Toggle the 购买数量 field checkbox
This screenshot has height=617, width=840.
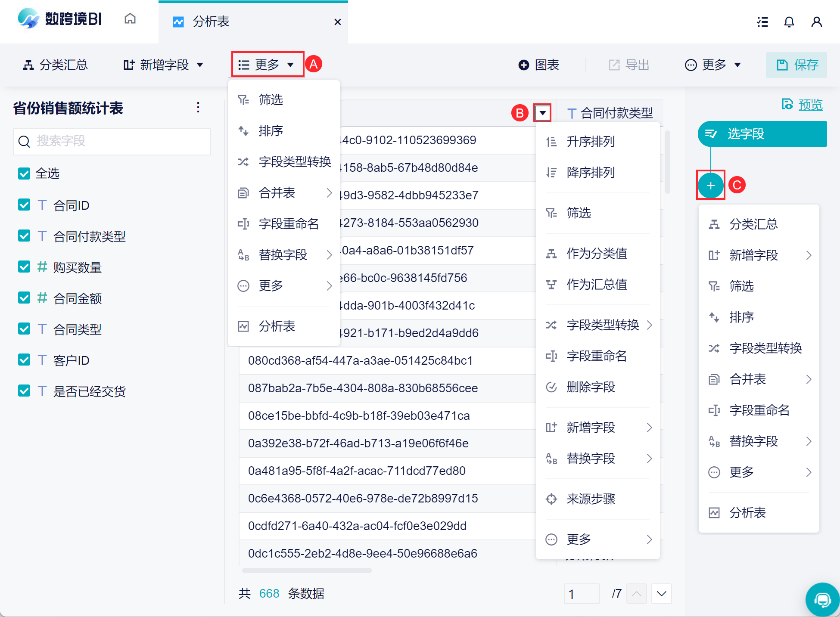click(24, 267)
